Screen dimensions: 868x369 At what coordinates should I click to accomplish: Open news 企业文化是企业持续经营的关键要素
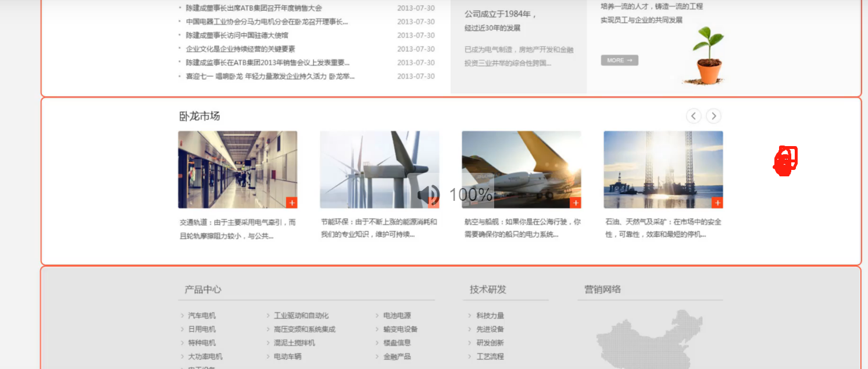[x=241, y=49]
